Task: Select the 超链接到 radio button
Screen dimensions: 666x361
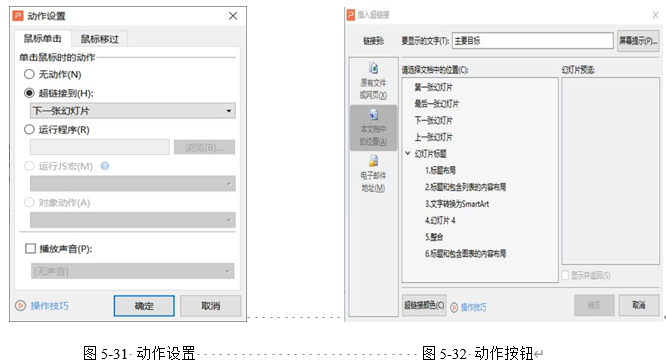Action: 29,93
